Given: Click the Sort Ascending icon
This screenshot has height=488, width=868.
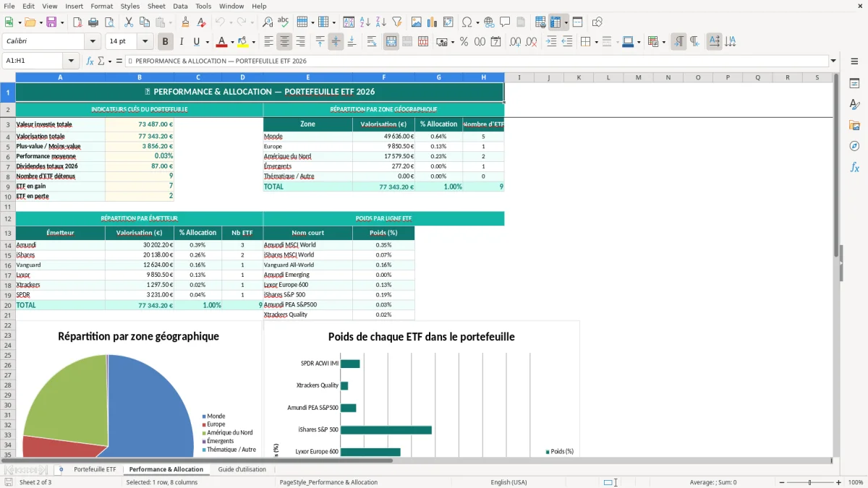Looking at the screenshot, I should 365,22.
